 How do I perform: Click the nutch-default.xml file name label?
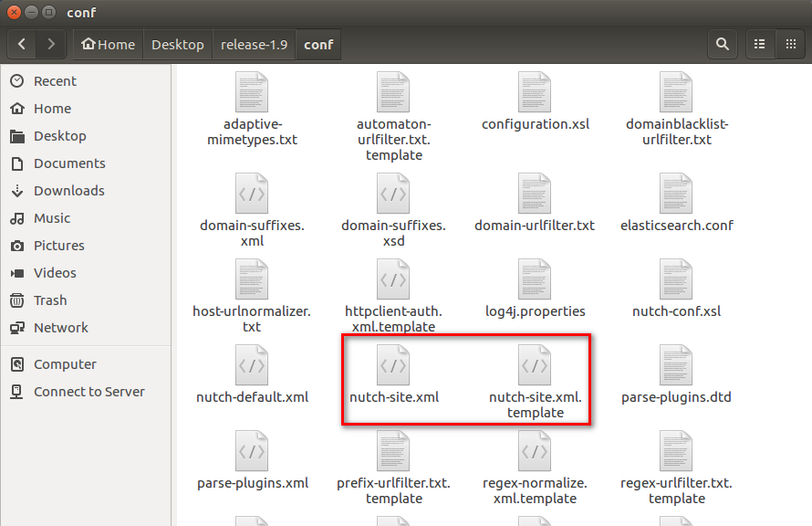(x=252, y=397)
